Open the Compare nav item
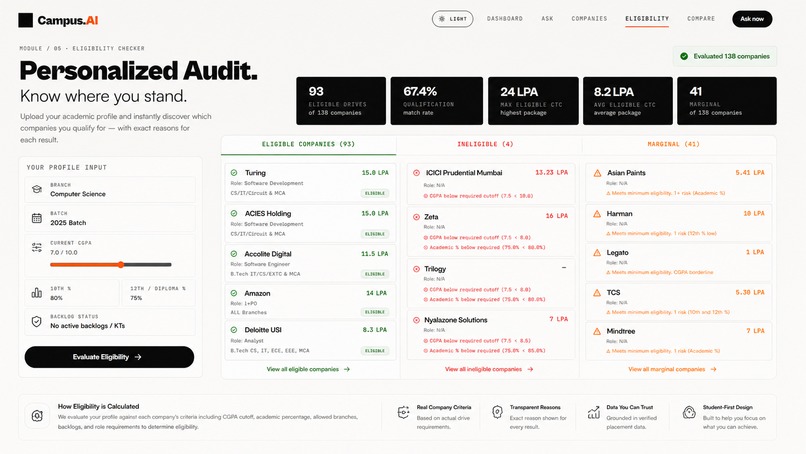This screenshot has width=806, height=454. (701, 19)
